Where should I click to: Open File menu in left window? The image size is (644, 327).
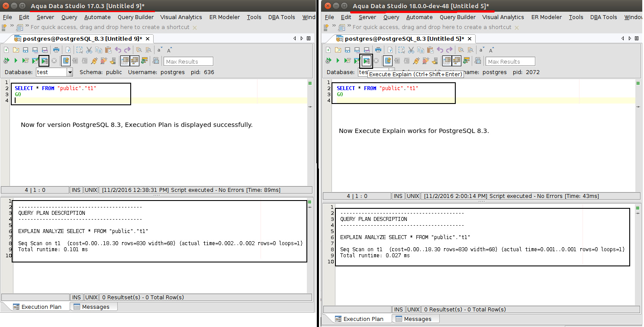[7, 17]
